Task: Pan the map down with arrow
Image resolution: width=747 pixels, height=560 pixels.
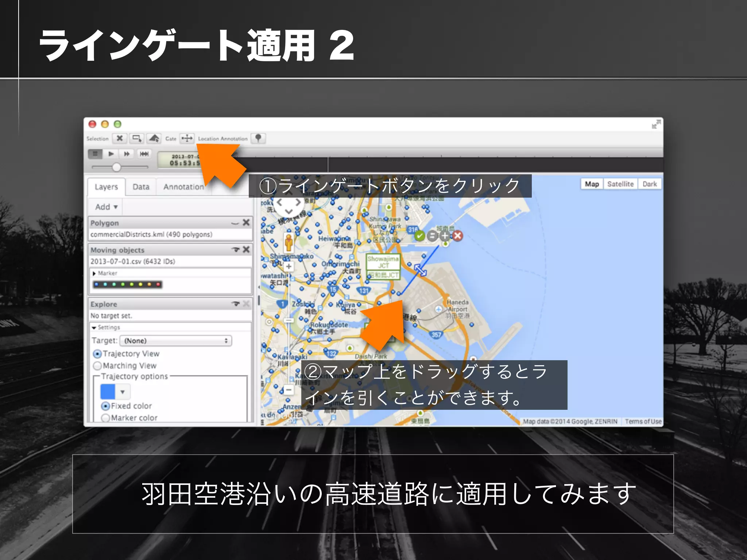Action: [x=289, y=211]
